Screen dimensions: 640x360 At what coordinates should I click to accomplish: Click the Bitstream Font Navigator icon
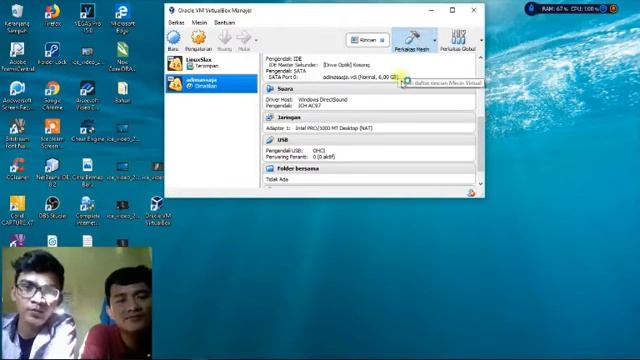17,134
